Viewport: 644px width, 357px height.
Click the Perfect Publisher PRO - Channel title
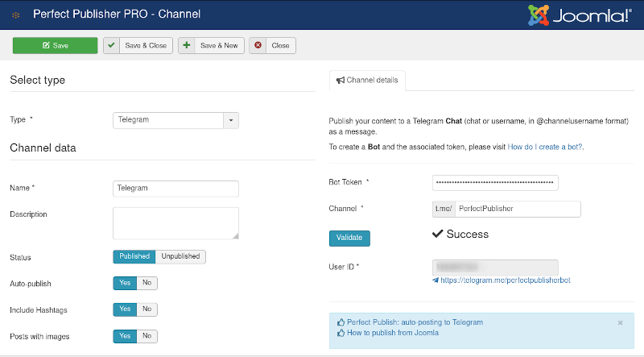tap(117, 14)
